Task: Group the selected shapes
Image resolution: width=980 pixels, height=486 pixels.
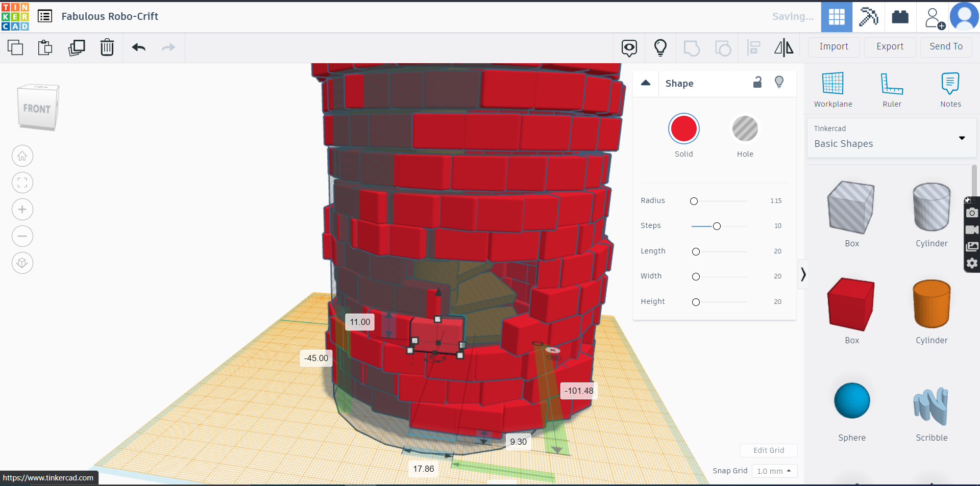Action: coord(692,47)
